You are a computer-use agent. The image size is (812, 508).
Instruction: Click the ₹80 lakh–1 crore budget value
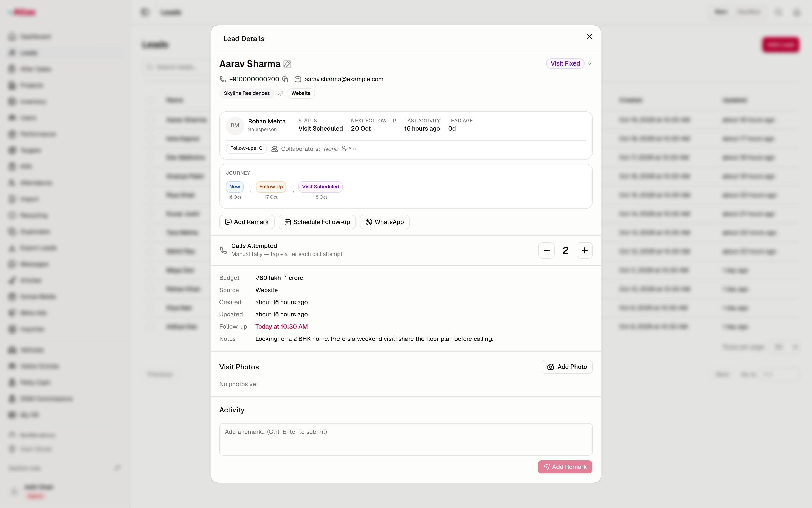[x=279, y=278]
